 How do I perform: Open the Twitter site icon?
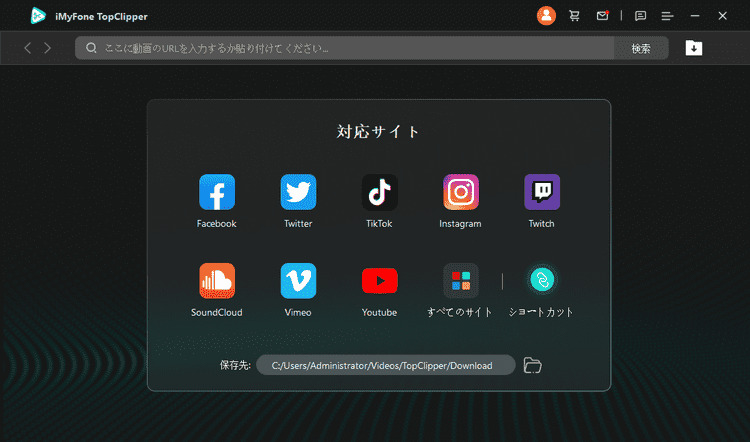pyautogui.click(x=298, y=192)
